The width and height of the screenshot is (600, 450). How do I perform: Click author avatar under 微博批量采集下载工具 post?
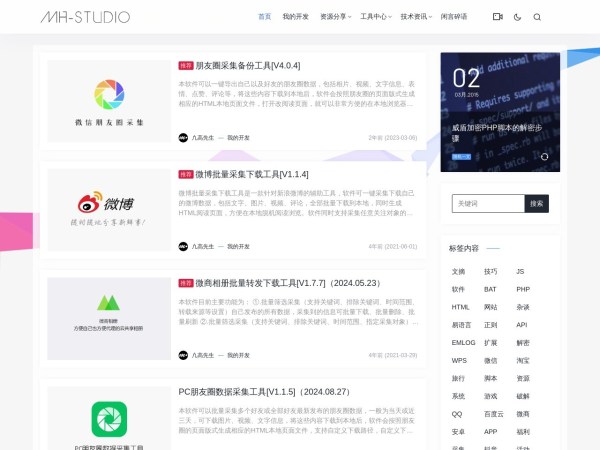point(183,246)
